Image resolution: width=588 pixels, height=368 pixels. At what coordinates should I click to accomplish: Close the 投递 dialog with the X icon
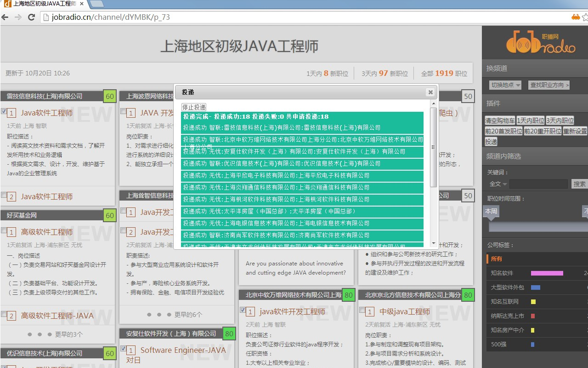click(430, 92)
